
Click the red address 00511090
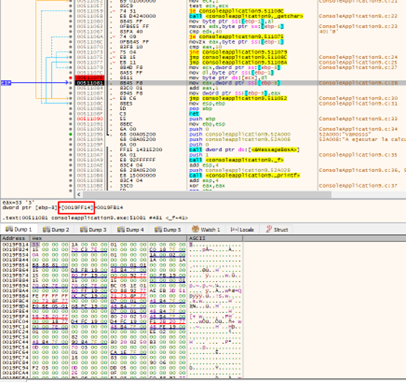(90, 119)
